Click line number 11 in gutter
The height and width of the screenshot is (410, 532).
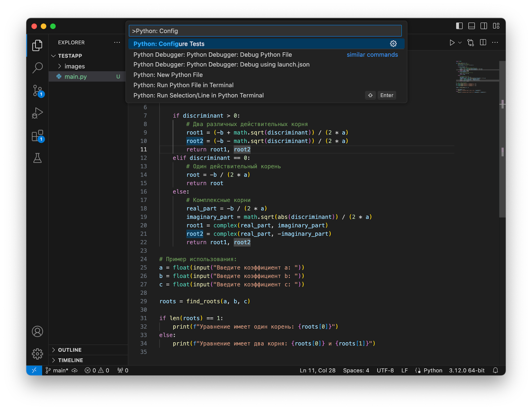pyautogui.click(x=143, y=149)
